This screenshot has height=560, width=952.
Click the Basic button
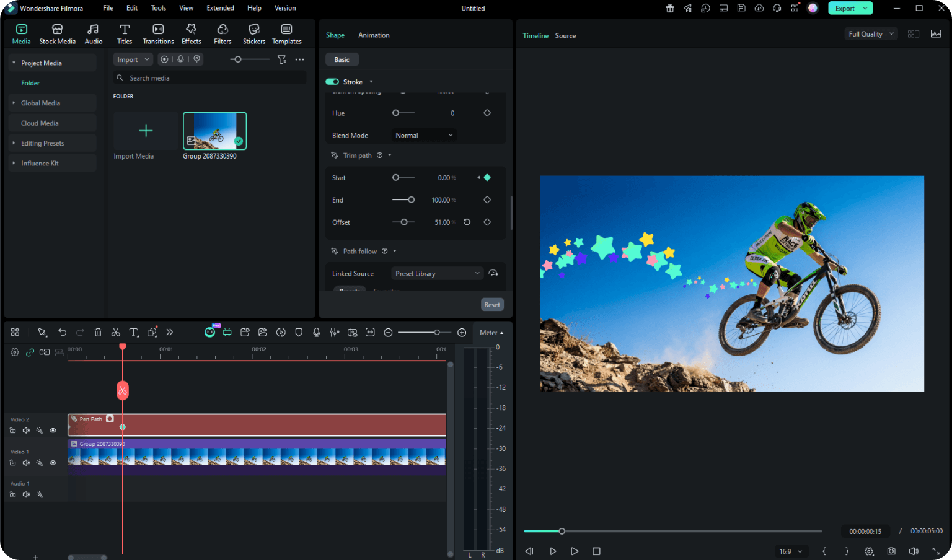pyautogui.click(x=342, y=59)
